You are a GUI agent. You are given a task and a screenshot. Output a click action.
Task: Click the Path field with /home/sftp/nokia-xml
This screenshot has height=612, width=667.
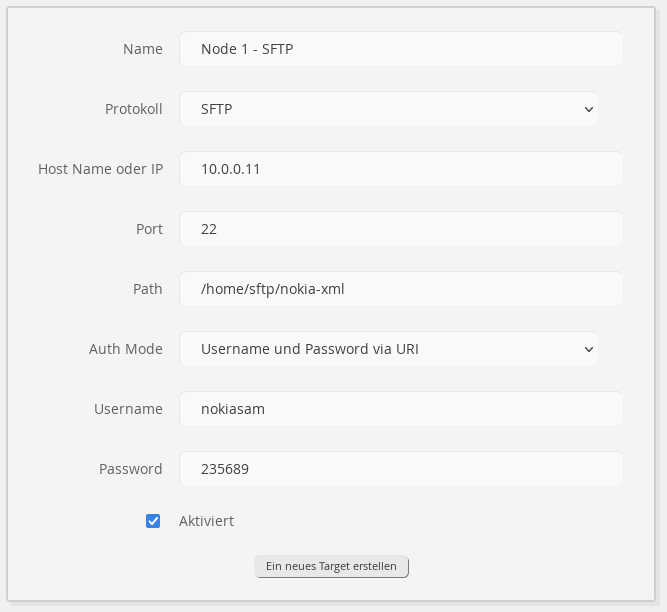pos(400,289)
